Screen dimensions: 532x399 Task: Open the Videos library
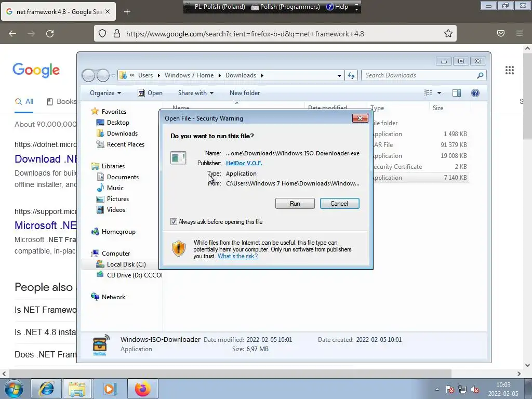116,209
